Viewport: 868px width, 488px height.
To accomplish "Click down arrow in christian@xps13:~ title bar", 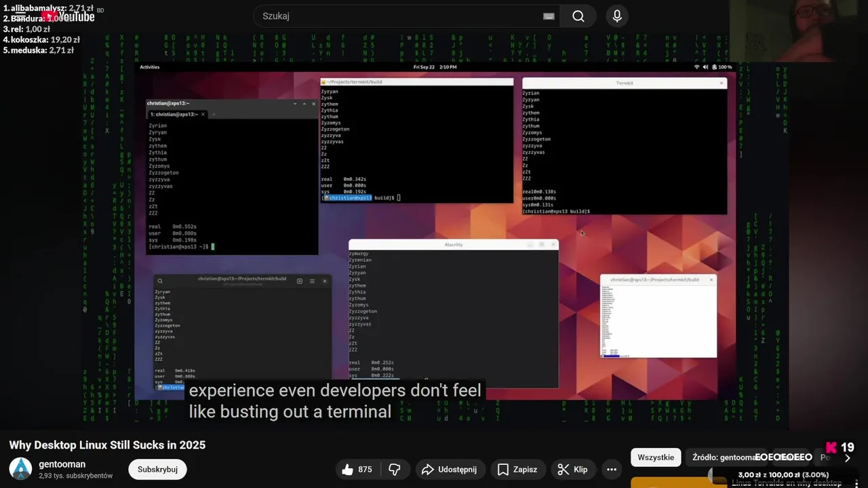I will coord(295,104).
